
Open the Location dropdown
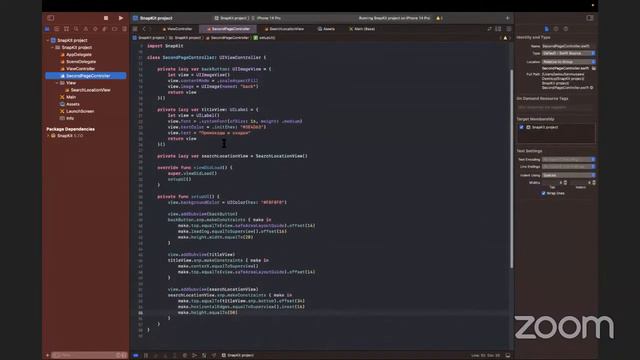tap(569, 62)
